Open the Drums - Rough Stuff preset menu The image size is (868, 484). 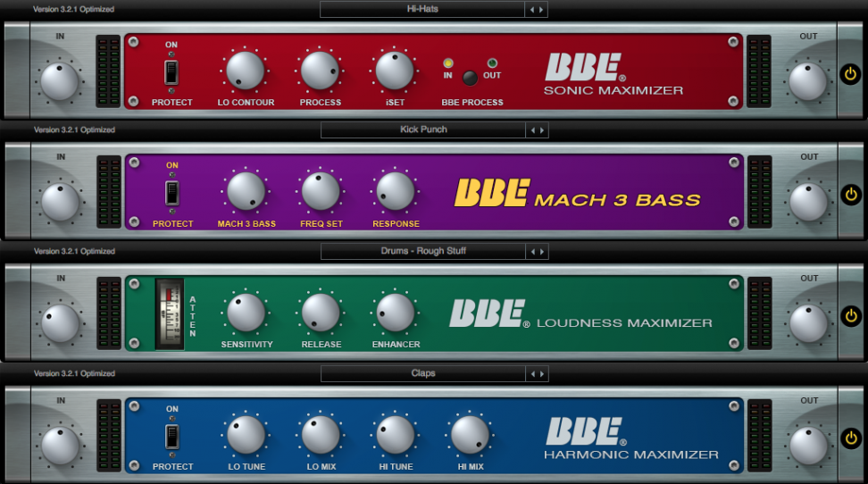(x=422, y=253)
